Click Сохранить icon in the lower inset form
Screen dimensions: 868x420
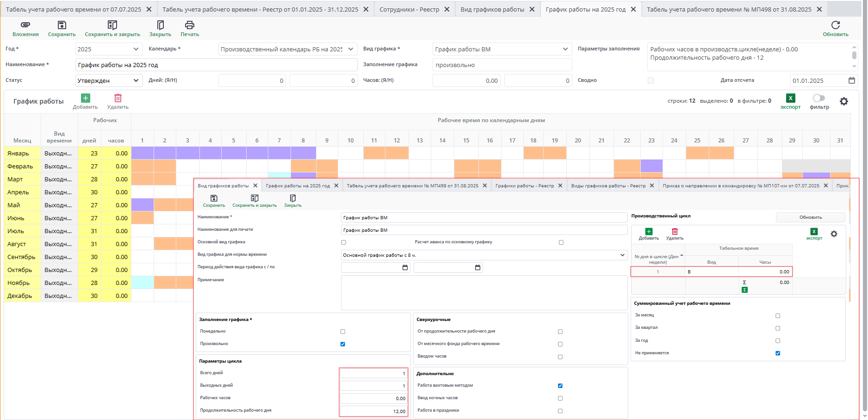click(214, 198)
